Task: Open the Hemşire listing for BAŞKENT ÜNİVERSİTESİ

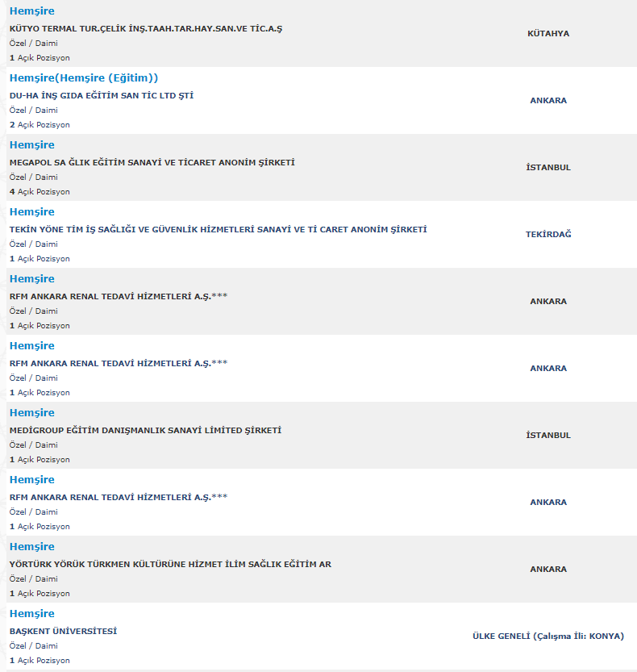Action: [x=32, y=613]
